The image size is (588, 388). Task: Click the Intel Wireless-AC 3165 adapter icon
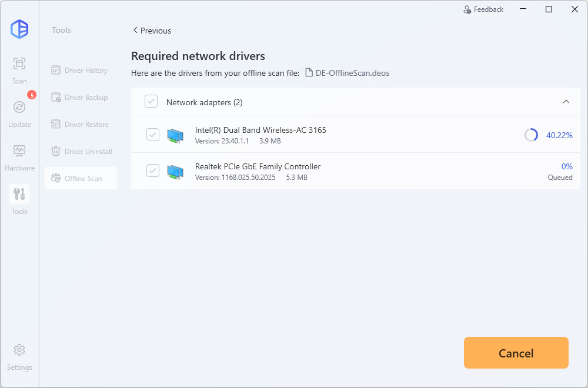[175, 135]
